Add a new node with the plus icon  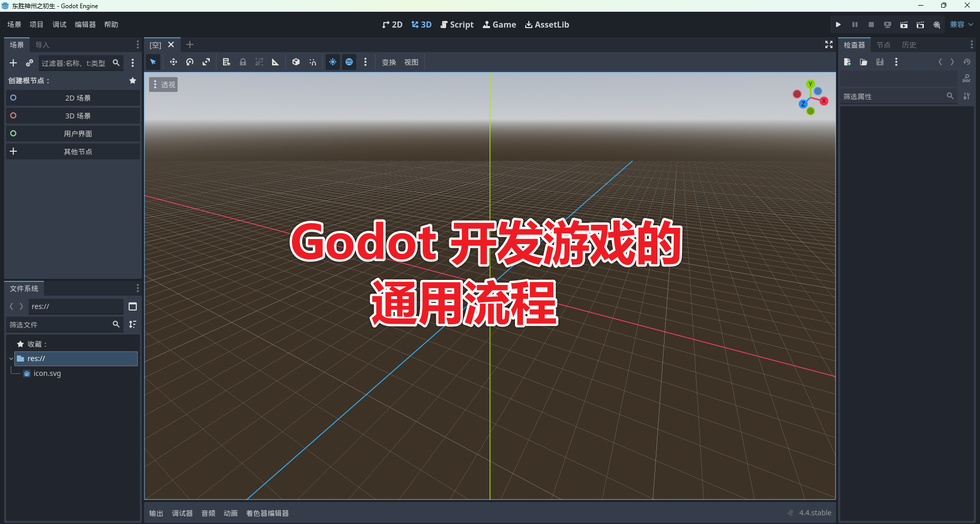[13, 63]
